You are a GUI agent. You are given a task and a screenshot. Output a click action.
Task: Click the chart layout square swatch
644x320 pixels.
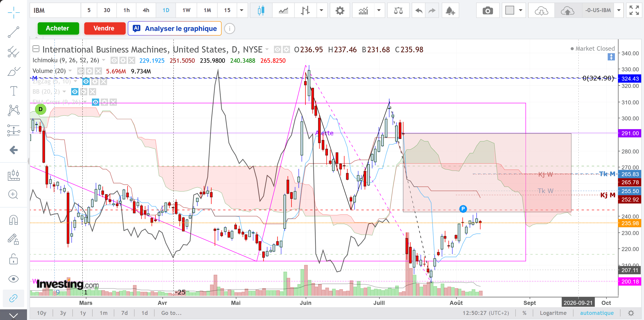510,10
